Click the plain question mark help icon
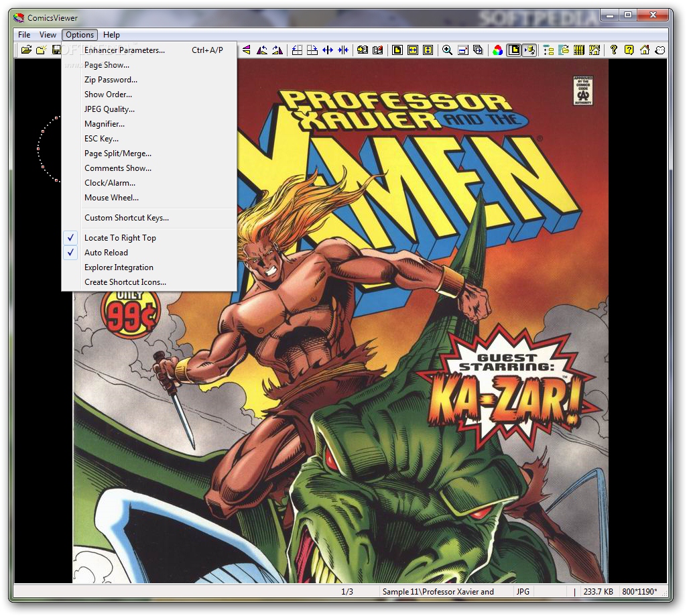 pyautogui.click(x=614, y=50)
